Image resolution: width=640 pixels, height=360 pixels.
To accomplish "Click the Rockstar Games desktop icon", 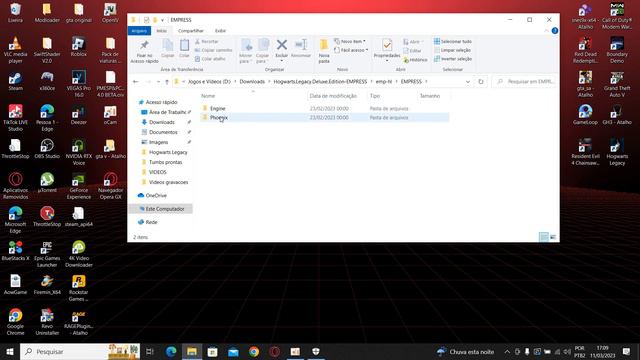I will 78,288.
